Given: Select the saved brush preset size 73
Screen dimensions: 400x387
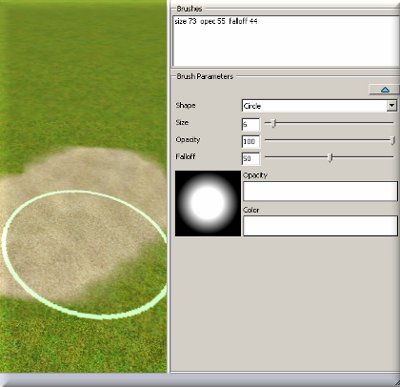Looking at the screenshot, I should pos(216,21).
